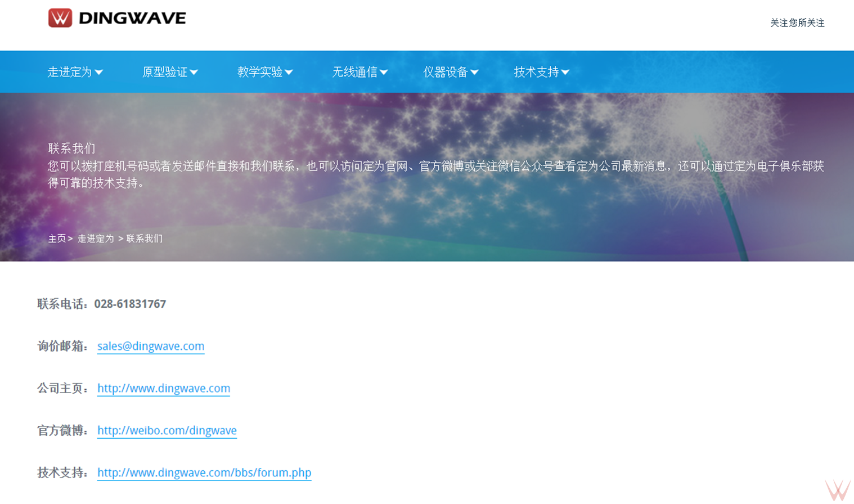
Task: Click the 询价邮箱 label
Action: (62, 346)
